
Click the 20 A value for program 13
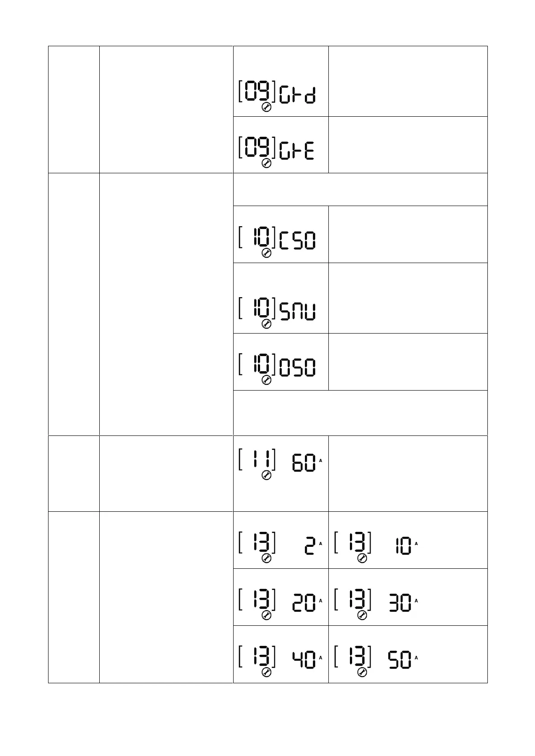(304, 603)
